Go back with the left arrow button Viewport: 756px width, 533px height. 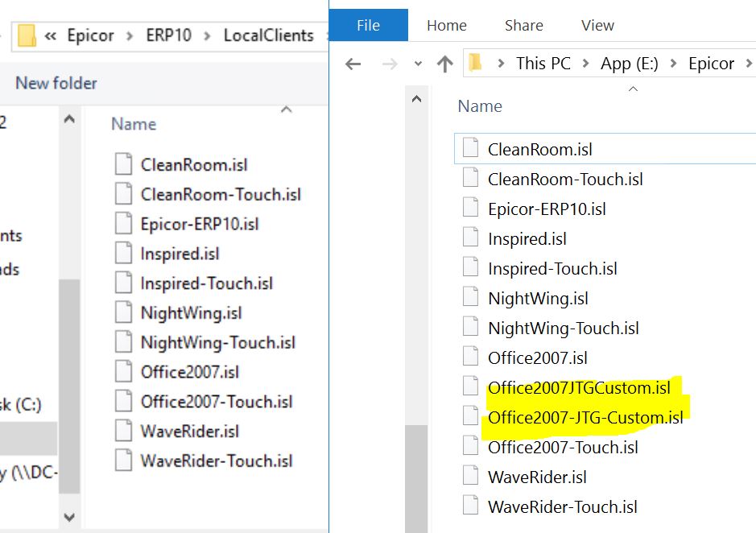click(353, 64)
